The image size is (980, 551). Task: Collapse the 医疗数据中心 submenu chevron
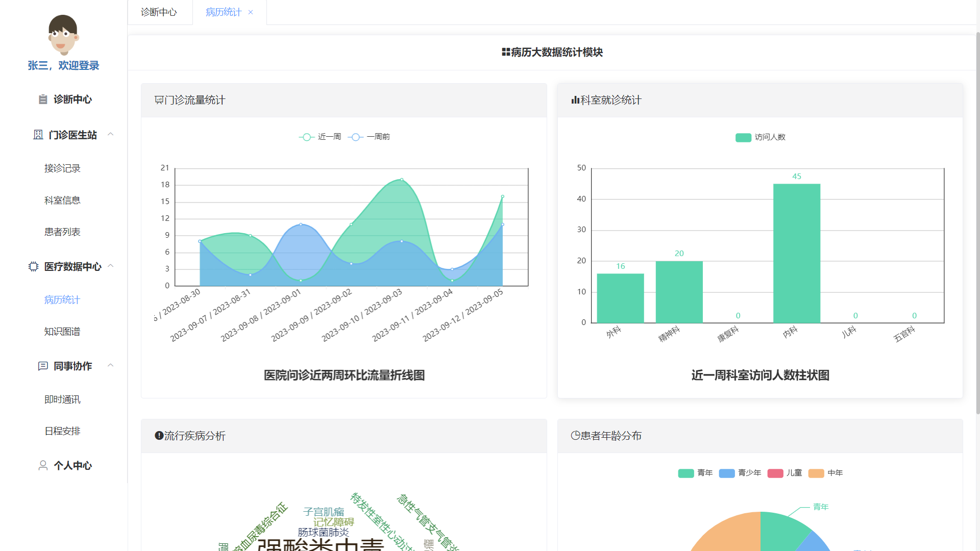pos(110,266)
